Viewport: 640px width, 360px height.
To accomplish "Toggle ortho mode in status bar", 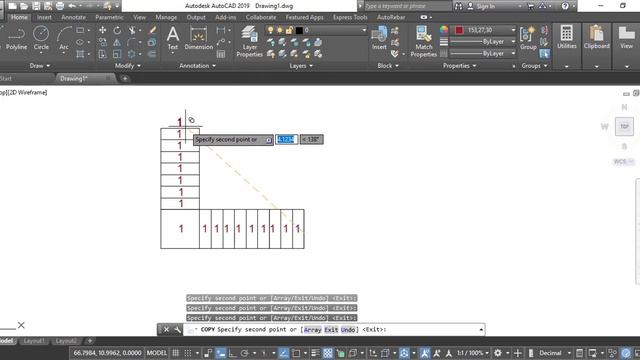I will coord(232,353).
